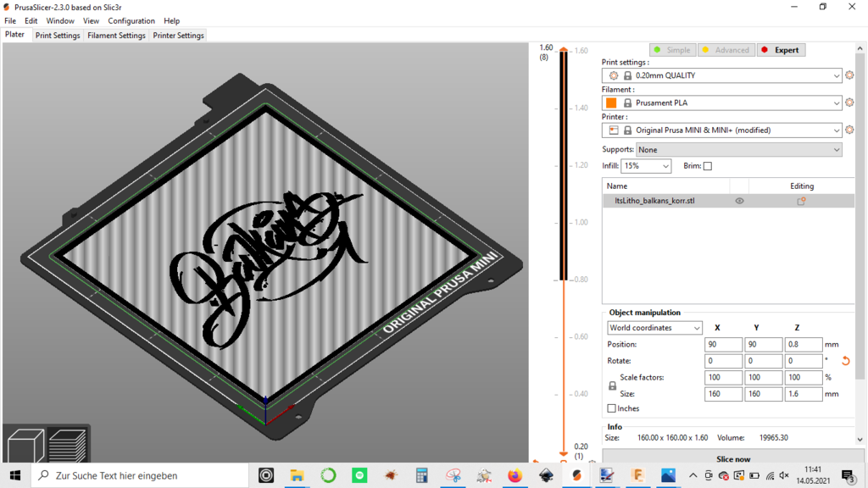Switch to Filament Settings tab

(x=116, y=36)
